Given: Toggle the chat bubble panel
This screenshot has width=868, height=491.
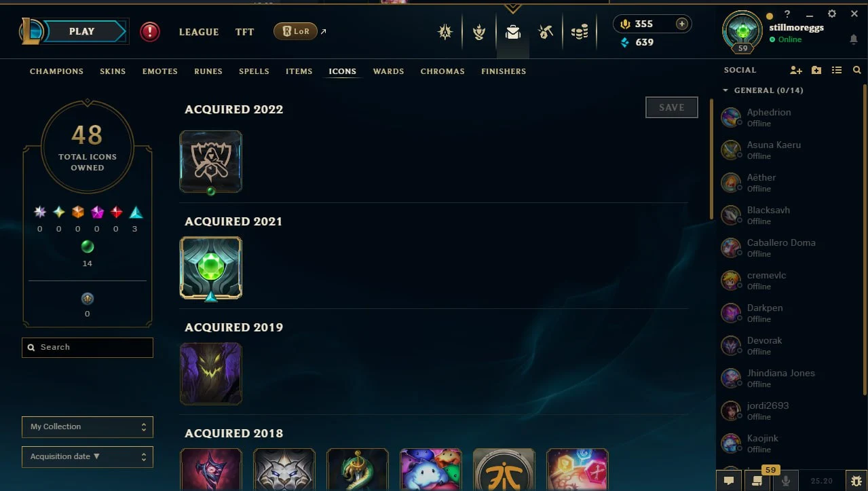Looking at the screenshot, I should (729, 481).
